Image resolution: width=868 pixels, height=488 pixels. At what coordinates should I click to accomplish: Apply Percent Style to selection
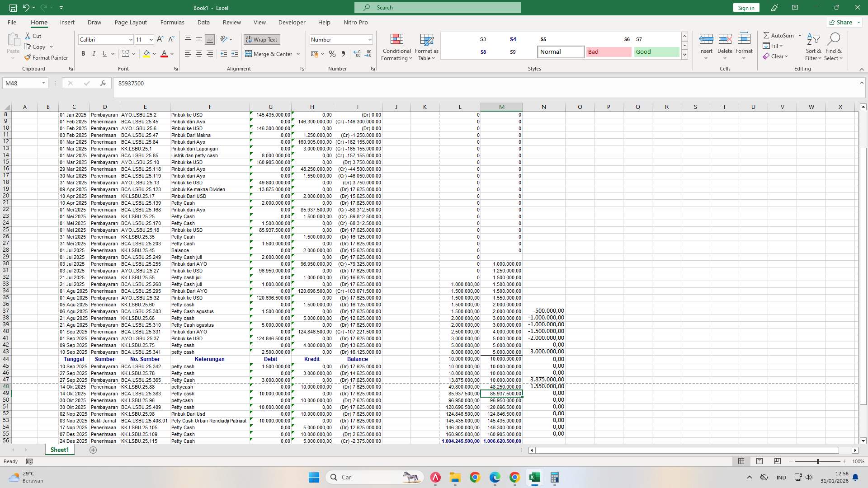332,54
